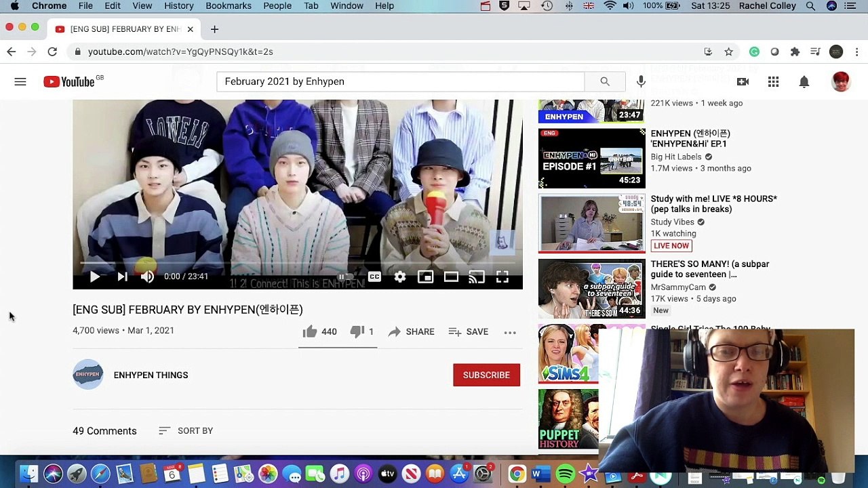
Task: Open the Grammarly extension
Action: pos(754,52)
